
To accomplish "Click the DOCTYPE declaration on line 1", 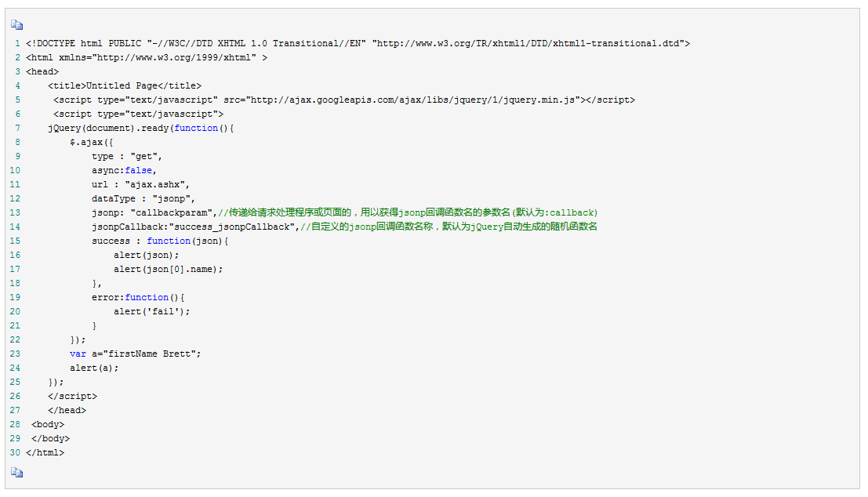I will 358,43.
